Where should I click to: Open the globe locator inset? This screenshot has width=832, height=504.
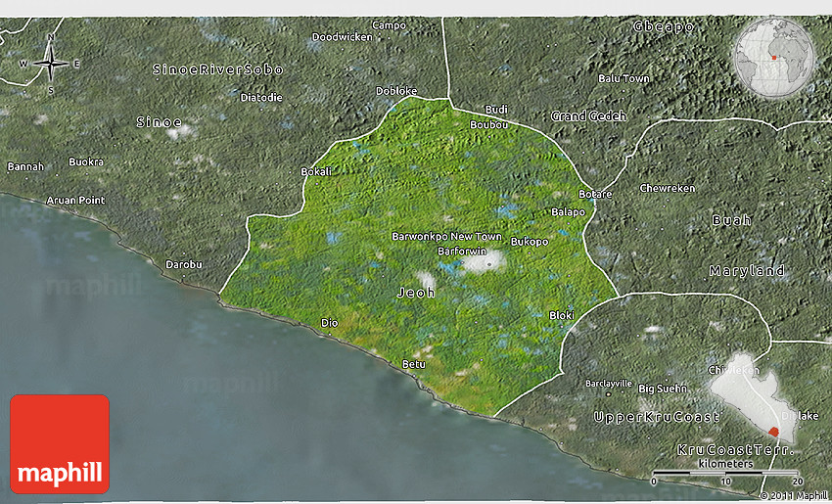[x=773, y=57]
